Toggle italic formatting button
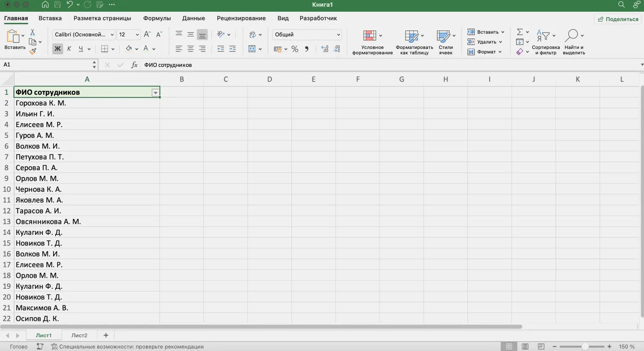Viewport: 644px width, 351px height. [x=69, y=49]
